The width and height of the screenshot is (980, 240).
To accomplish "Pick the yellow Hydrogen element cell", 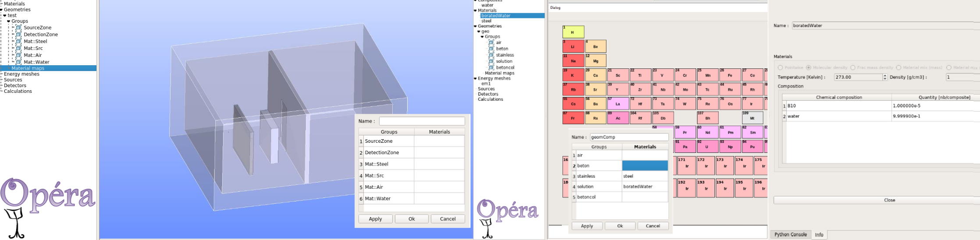I will pos(573,32).
